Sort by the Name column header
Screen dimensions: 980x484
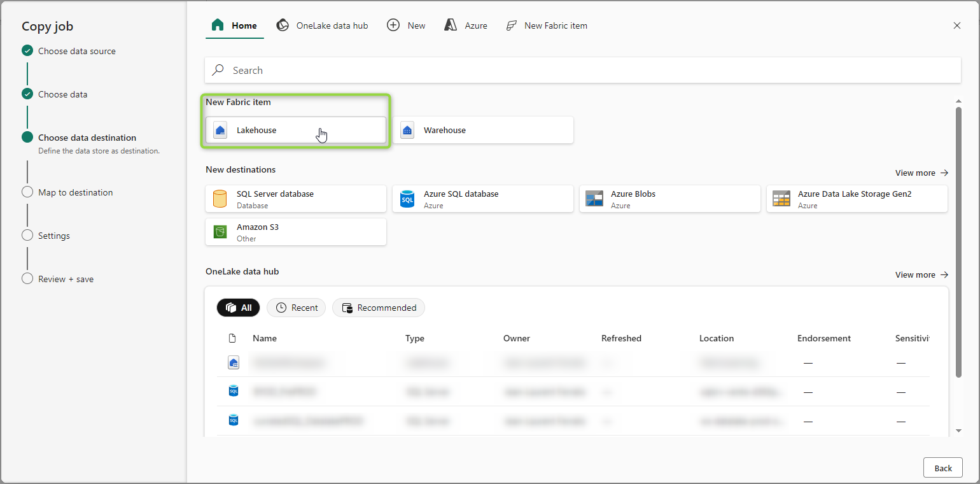point(265,338)
